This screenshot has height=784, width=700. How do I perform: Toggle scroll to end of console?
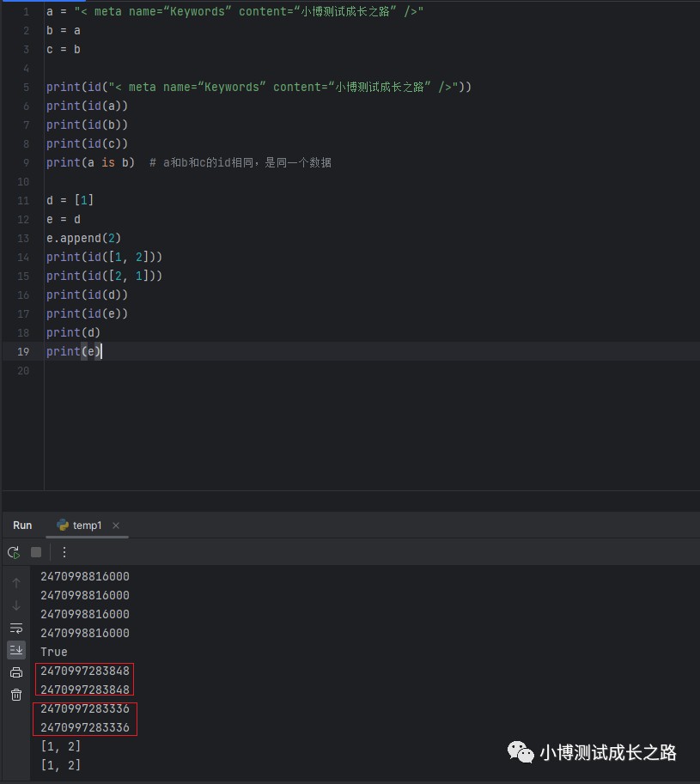[16, 650]
